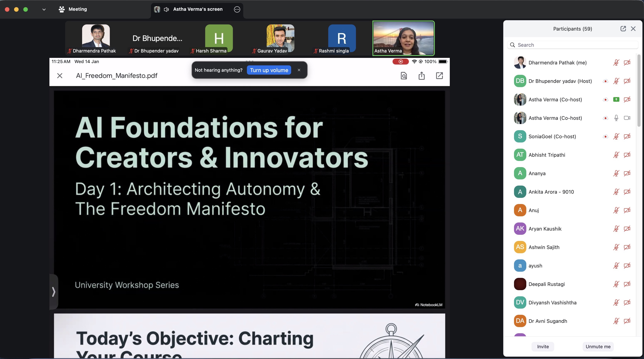Select Dharmendra Pathak's video thumbnail
This screenshot has height=359, width=644.
click(96, 38)
